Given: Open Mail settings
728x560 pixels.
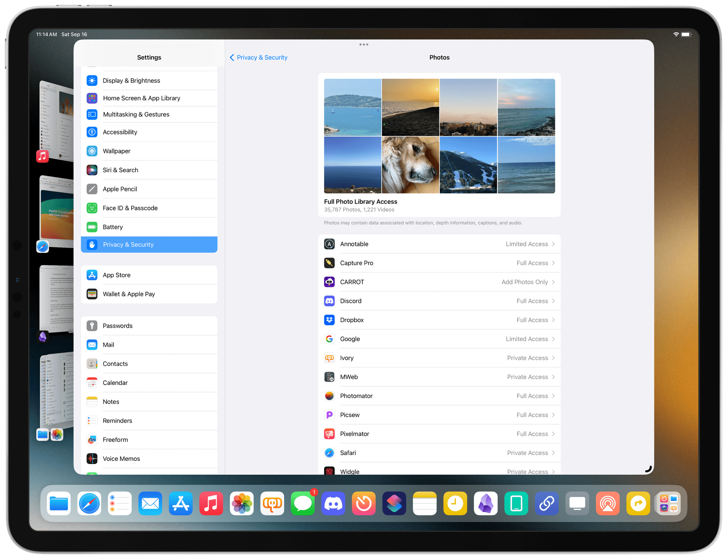Looking at the screenshot, I should 149,345.
